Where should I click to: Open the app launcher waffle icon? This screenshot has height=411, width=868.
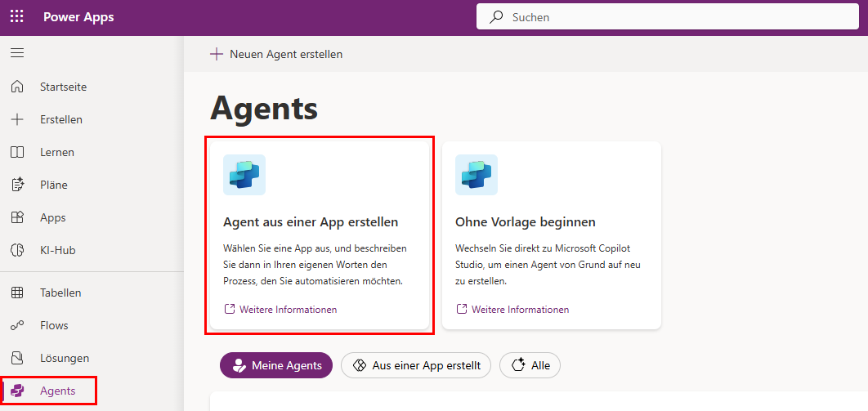point(17,16)
